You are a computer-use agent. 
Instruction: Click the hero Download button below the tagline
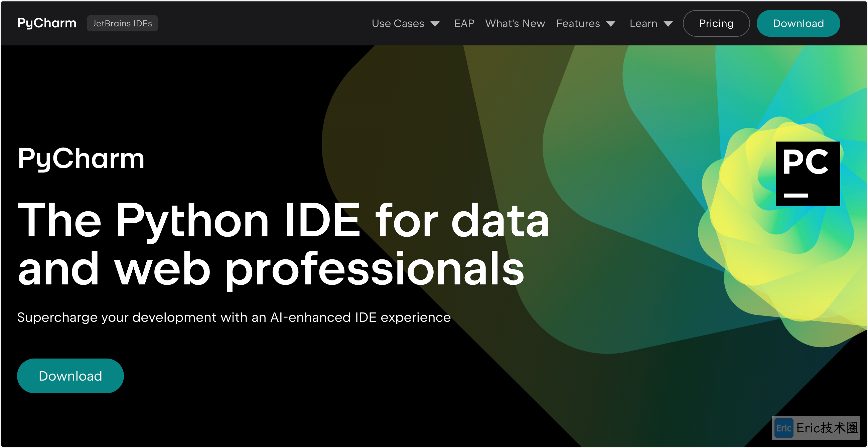[x=70, y=376]
